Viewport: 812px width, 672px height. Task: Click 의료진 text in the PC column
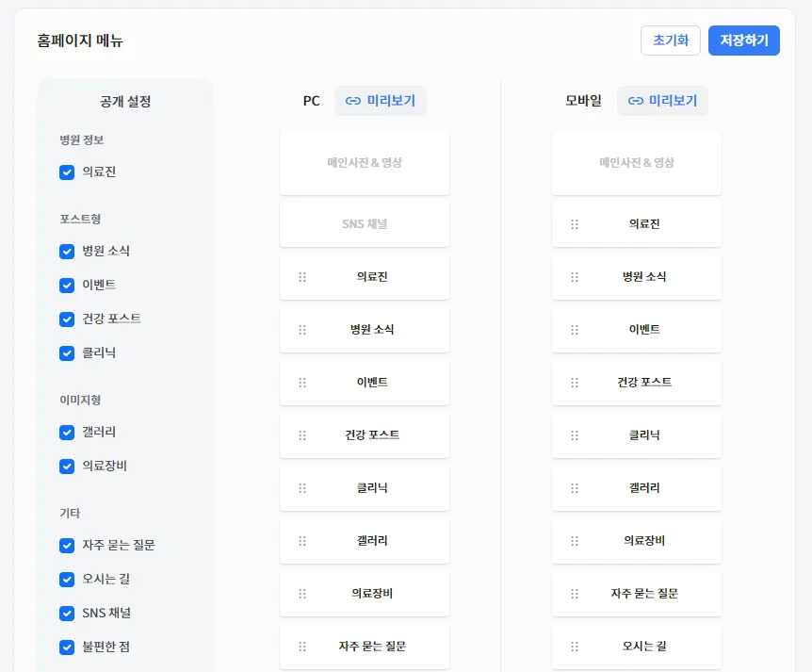pos(372,277)
